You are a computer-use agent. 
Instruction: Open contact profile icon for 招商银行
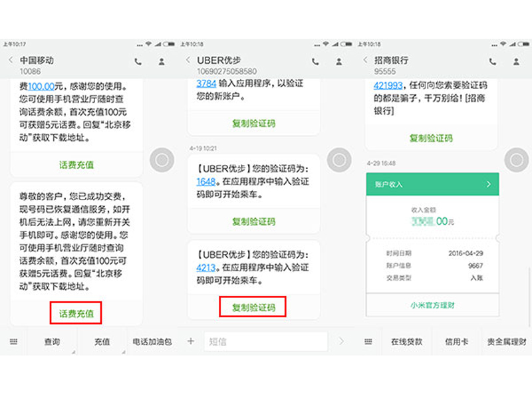(517, 62)
